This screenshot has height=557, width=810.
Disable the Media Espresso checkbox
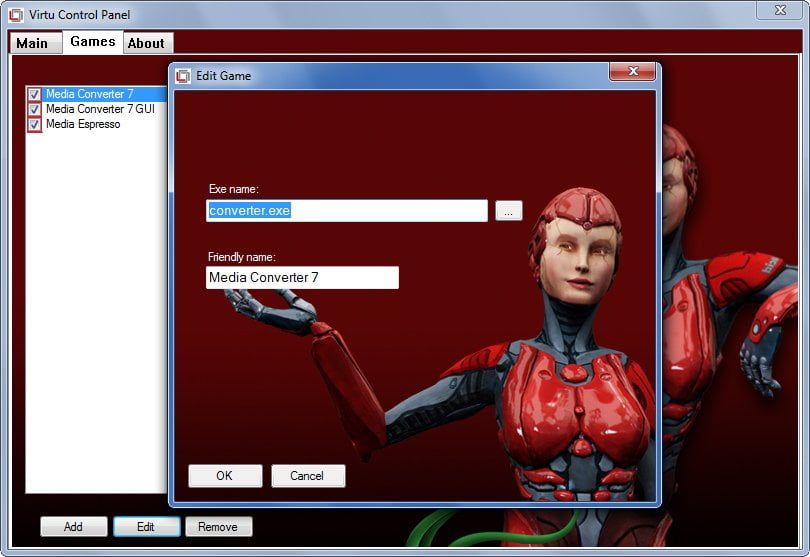34,125
